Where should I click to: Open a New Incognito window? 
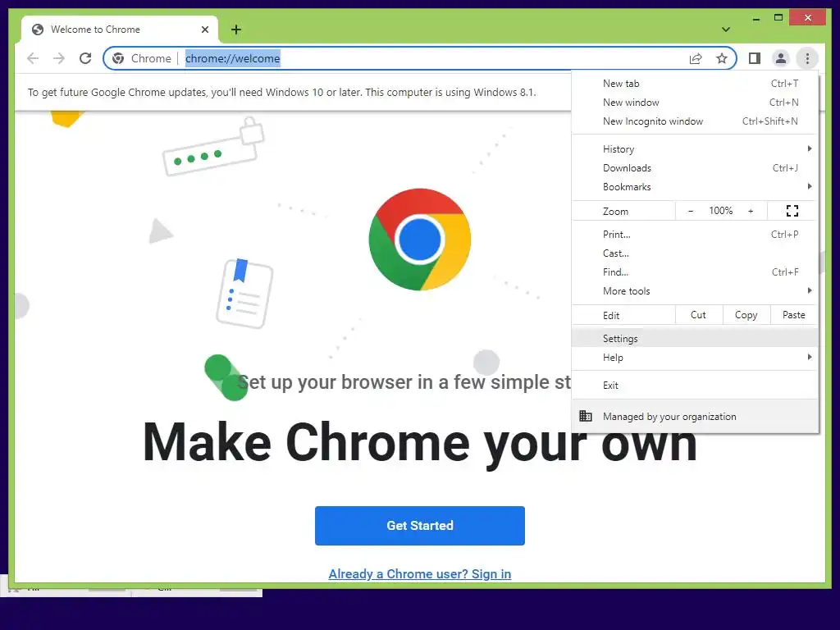pyautogui.click(x=695, y=121)
